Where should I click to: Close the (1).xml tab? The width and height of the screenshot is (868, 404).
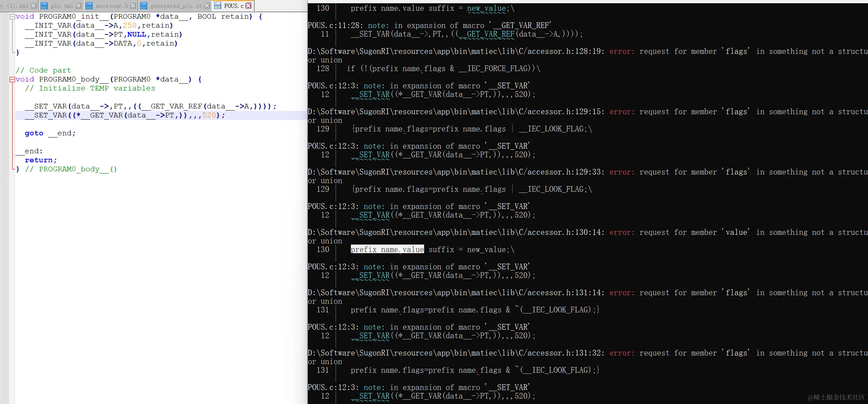coord(33,6)
